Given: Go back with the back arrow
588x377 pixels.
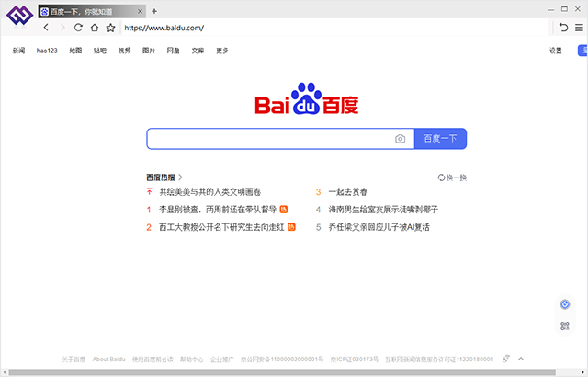Looking at the screenshot, I should [x=46, y=28].
